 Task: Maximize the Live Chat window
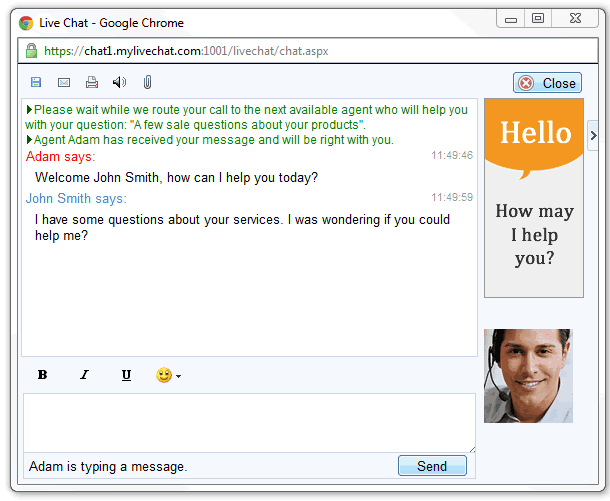(538, 18)
